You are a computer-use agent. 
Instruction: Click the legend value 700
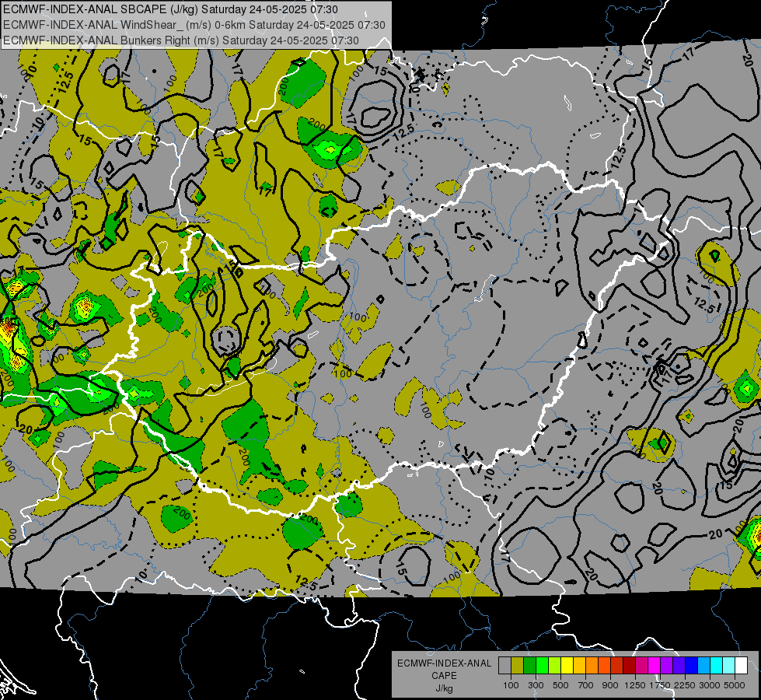tap(585, 685)
